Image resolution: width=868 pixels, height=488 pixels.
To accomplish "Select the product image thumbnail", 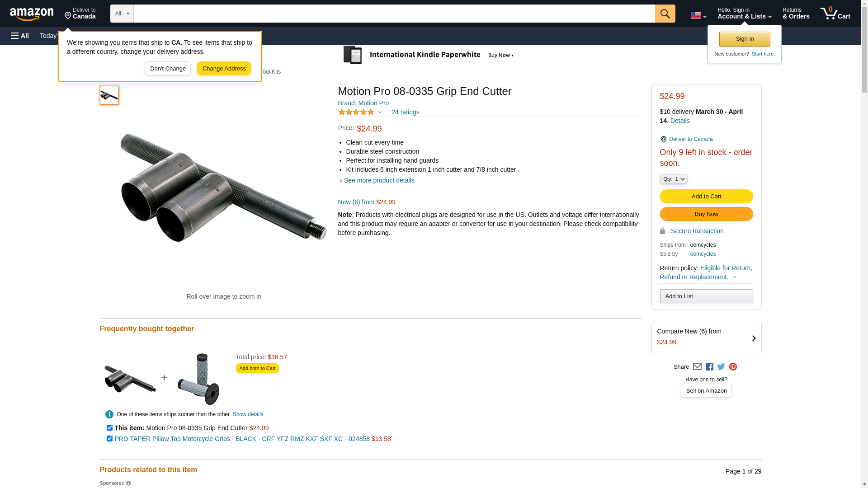I will click(109, 95).
